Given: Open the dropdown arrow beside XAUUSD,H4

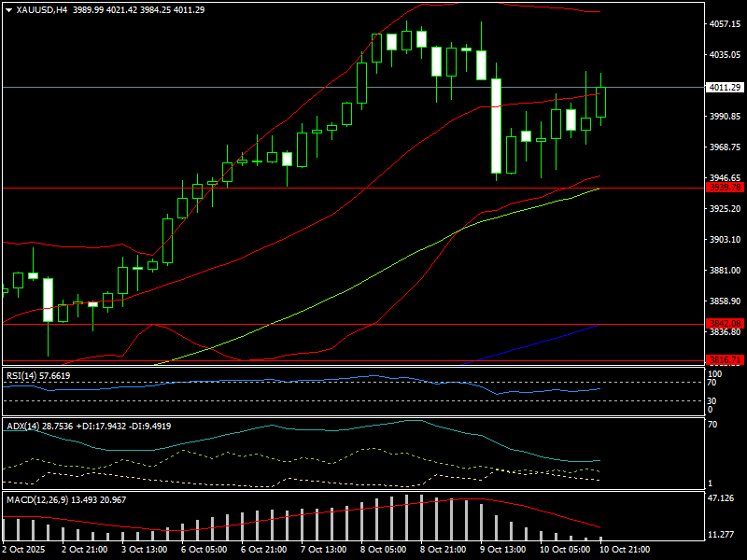Looking at the screenshot, I should tap(8, 9).
